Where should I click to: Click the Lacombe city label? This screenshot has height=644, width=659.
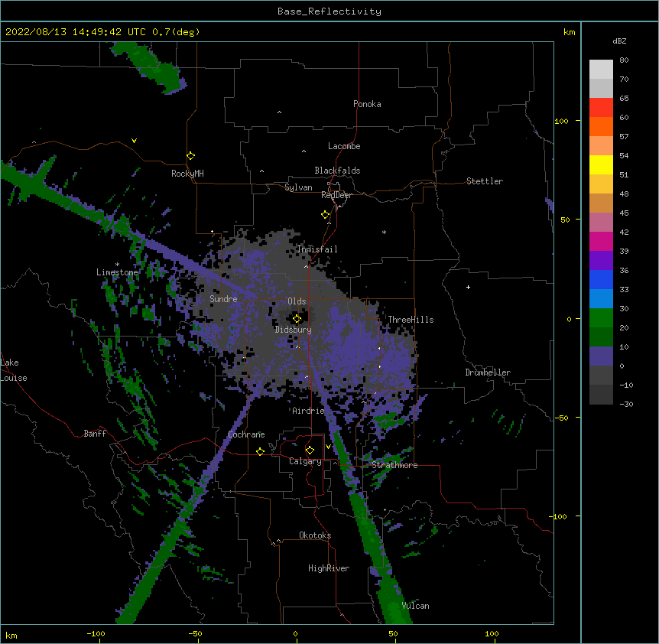click(344, 146)
